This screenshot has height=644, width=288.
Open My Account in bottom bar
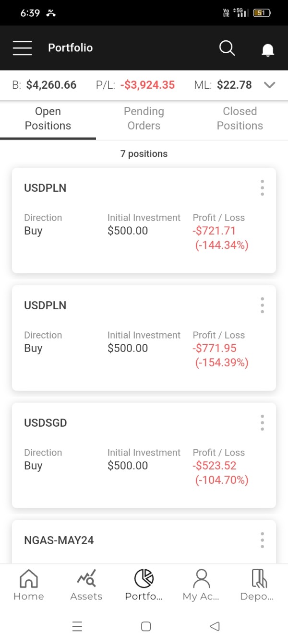click(201, 585)
